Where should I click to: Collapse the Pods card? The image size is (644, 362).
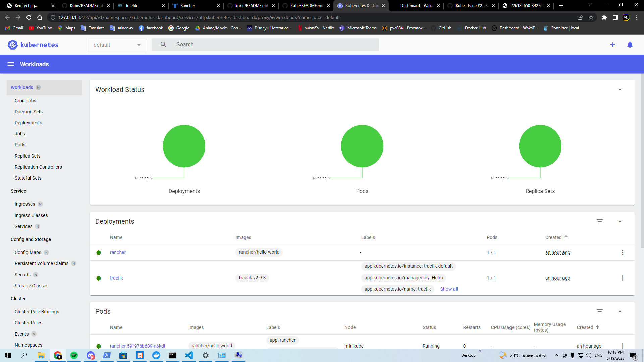(x=620, y=311)
